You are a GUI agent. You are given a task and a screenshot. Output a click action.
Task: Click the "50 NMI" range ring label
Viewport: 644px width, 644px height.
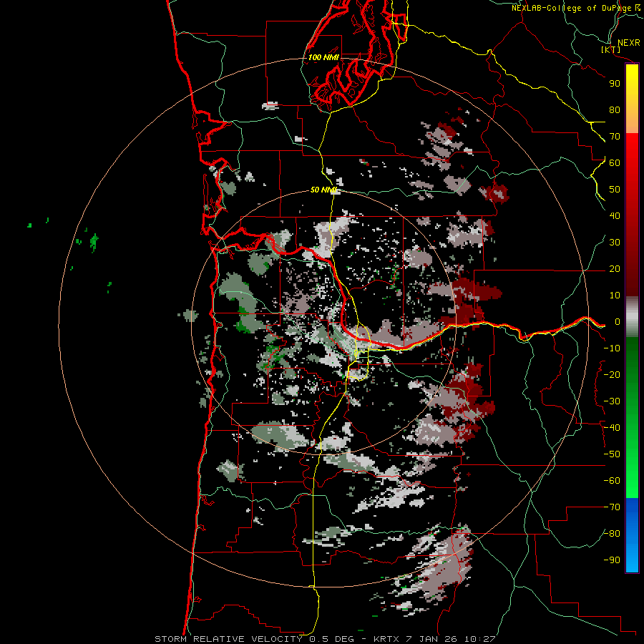(x=323, y=190)
